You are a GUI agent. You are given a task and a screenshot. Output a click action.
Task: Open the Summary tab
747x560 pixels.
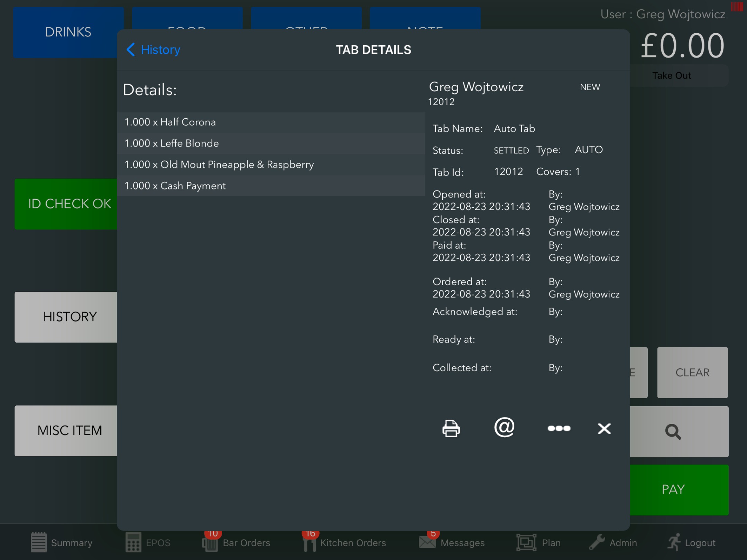pyautogui.click(x=62, y=542)
